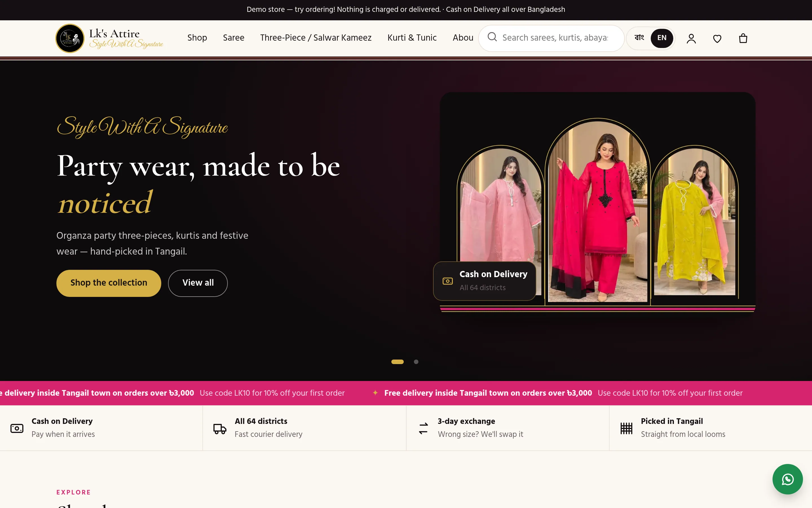Select the EN language option
812x508 pixels.
pyautogui.click(x=662, y=38)
